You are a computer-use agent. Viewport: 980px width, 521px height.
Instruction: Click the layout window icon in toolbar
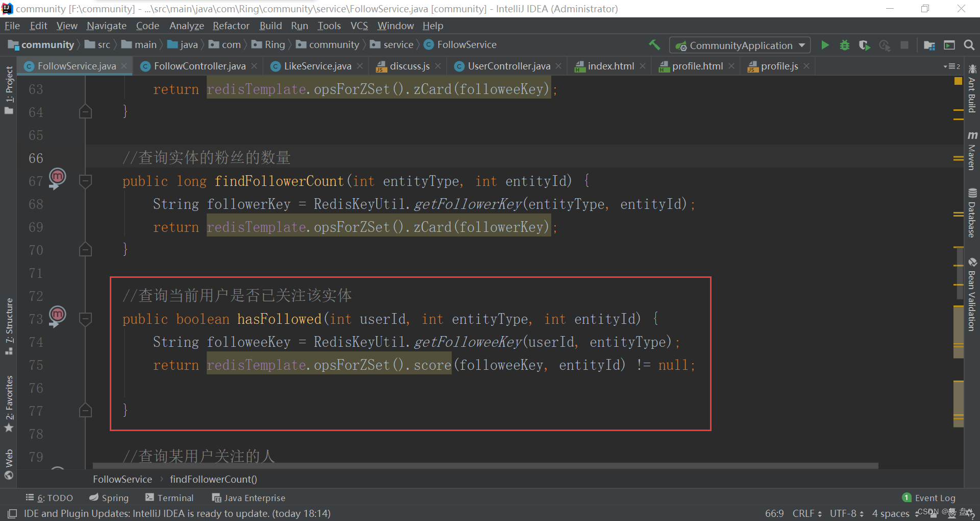tap(949, 45)
